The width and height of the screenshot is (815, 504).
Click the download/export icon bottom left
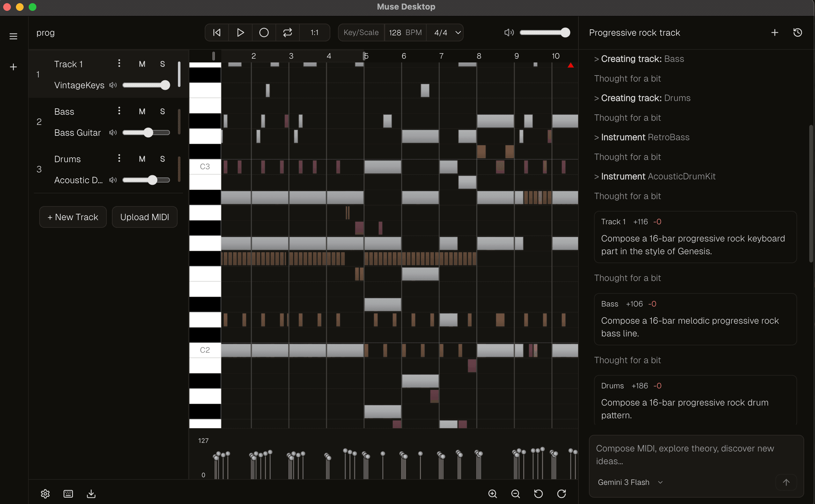91,494
